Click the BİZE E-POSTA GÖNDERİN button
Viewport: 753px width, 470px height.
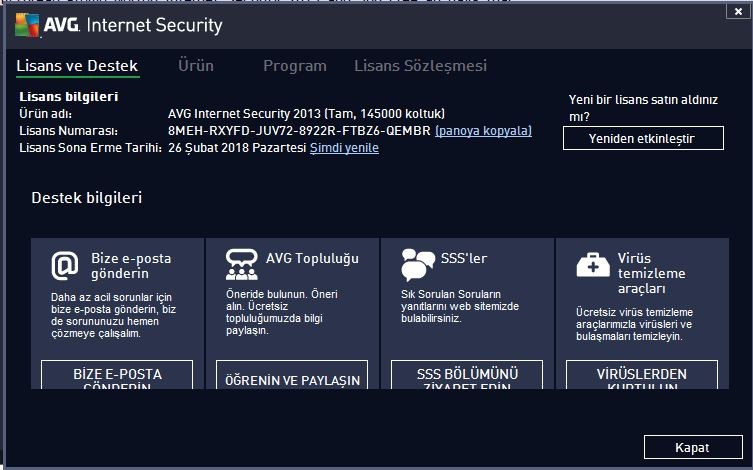click(117, 375)
